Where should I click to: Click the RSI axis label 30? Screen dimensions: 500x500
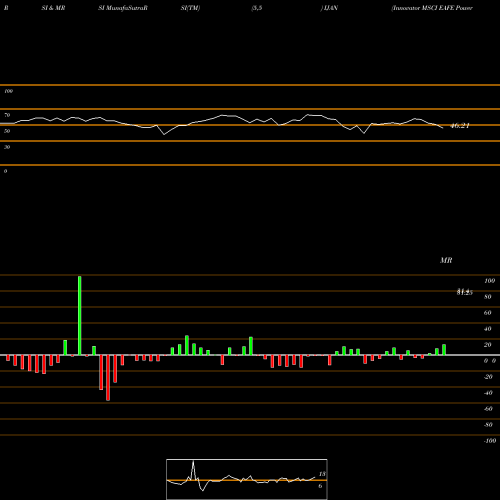[7, 147]
